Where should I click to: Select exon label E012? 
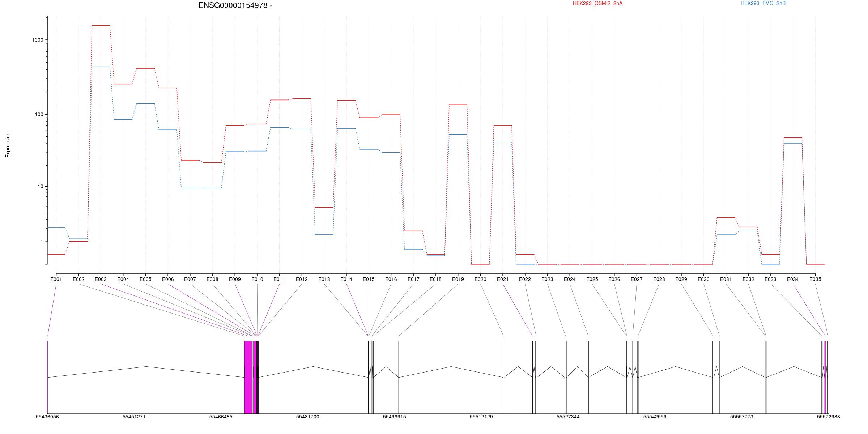click(x=302, y=279)
